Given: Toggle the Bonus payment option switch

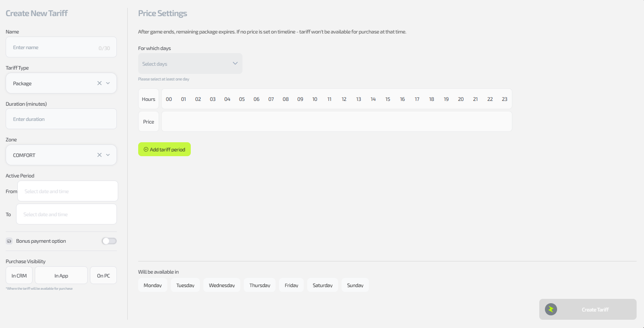Looking at the screenshot, I should coord(109,241).
